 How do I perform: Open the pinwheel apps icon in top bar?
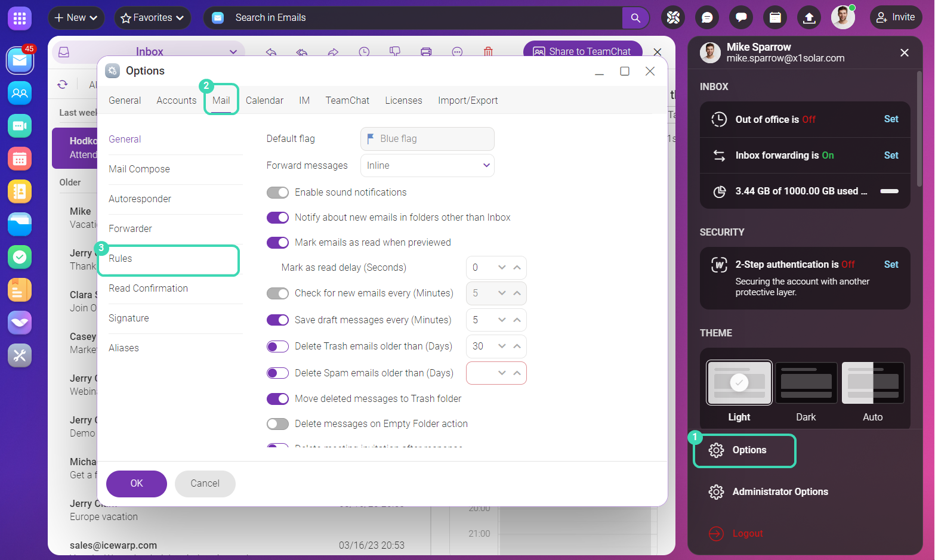click(x=673, y=18)
